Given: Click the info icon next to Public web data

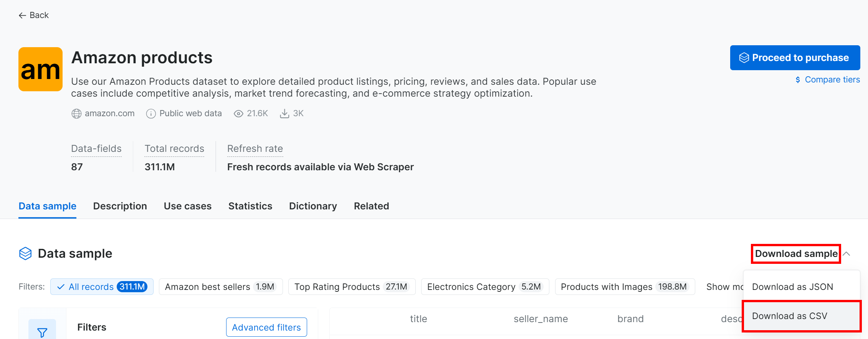Looking at the screenshot, I should [151, 114].
